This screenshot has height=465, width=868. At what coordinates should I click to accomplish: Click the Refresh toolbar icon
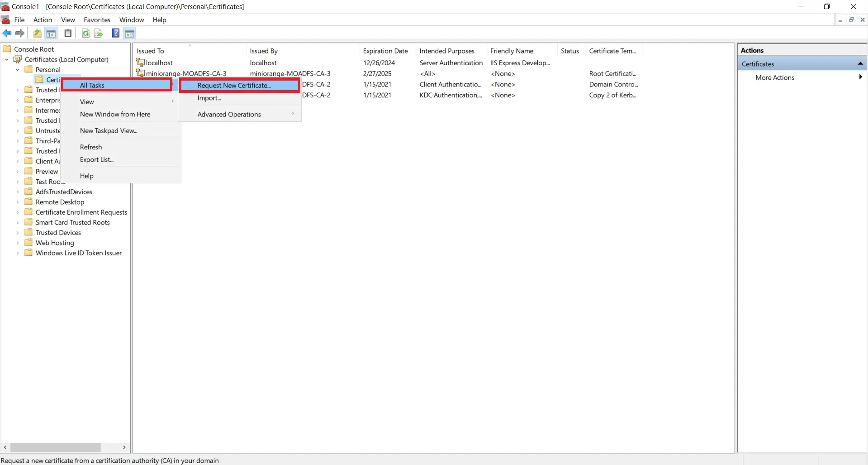pyautogui.click(x=85, y=33)
